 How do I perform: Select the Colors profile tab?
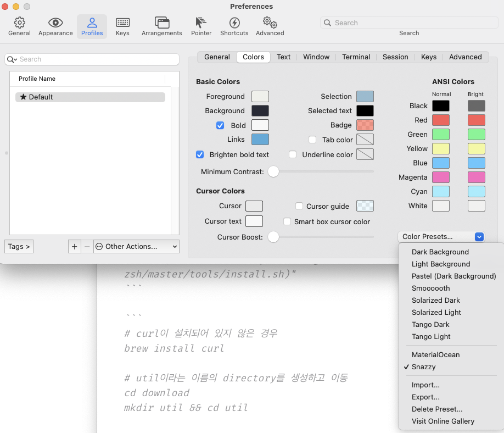(253, 57)
